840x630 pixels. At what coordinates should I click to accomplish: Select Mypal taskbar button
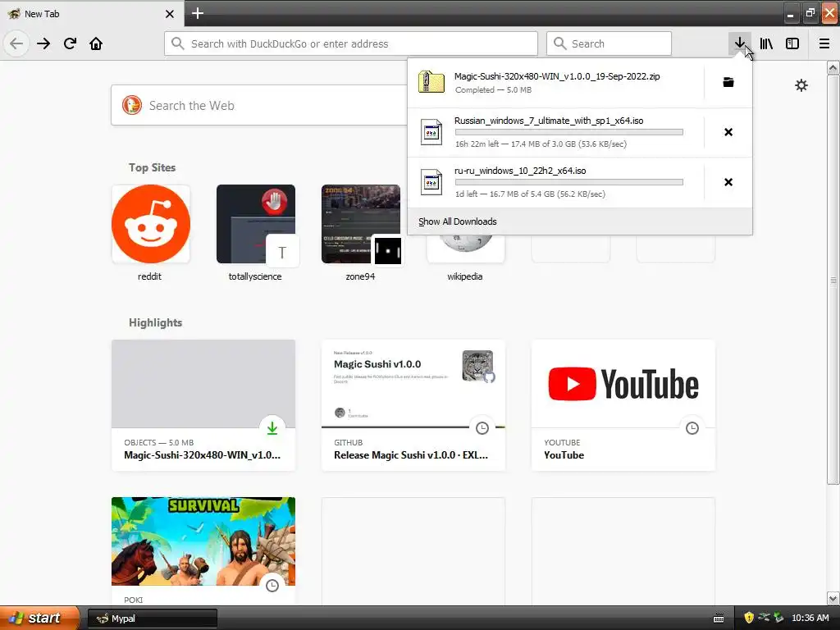[153, 619]
